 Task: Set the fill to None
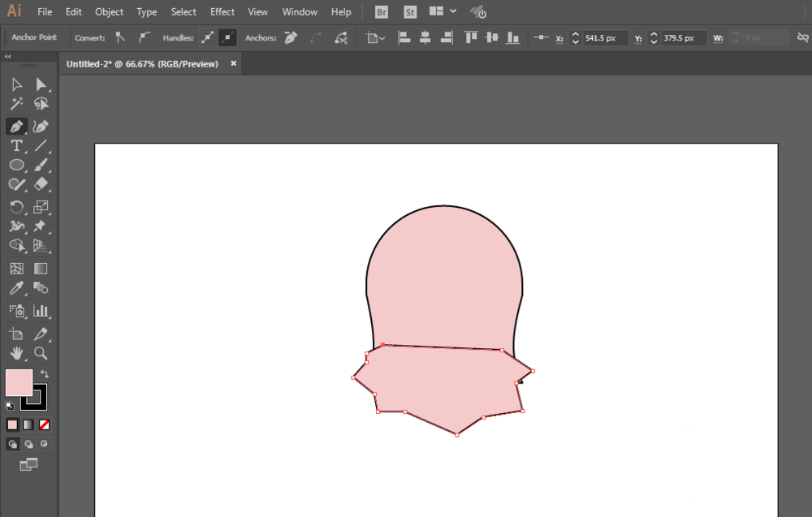(45, 425)
